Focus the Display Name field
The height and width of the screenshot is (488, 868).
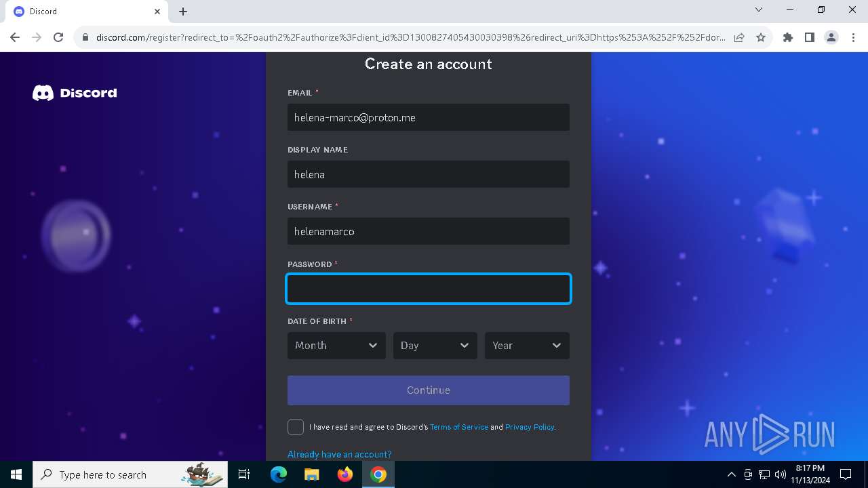[429, 174]
